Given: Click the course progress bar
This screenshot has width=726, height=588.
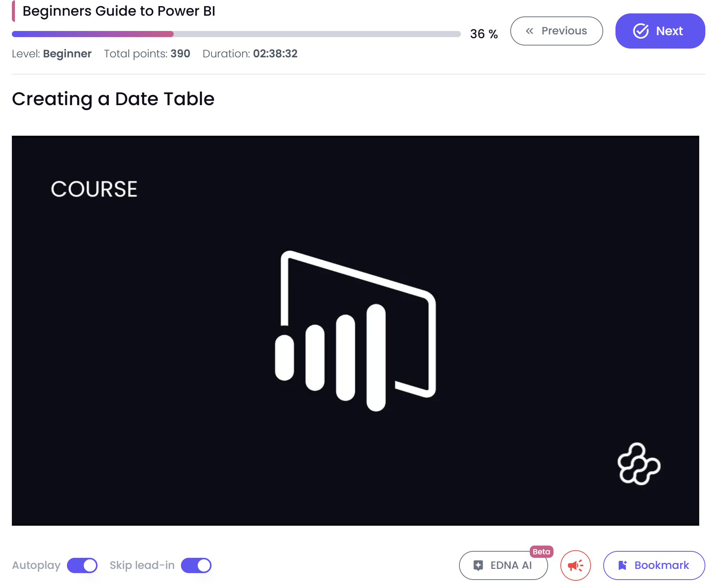Looking at the screenshot, I should pyautogui.click(x=236, y=34).
